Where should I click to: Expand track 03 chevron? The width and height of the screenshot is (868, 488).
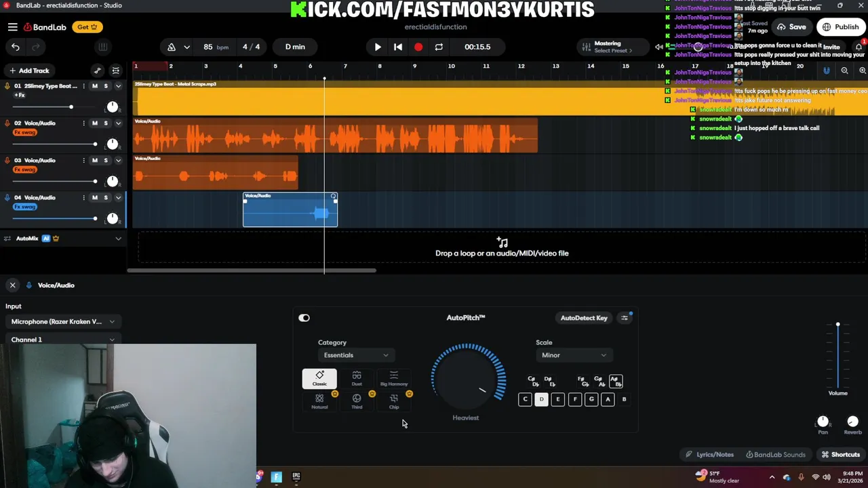click(x=118, y=161)
